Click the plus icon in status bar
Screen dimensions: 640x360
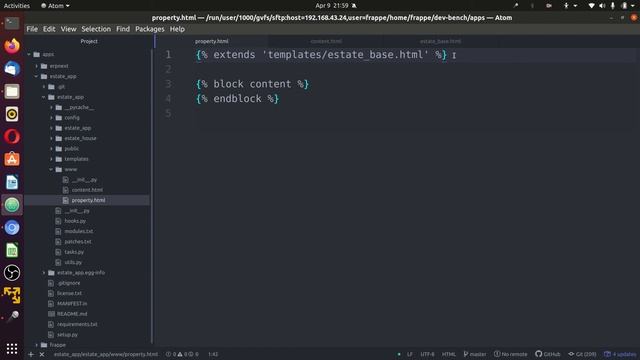31,354
